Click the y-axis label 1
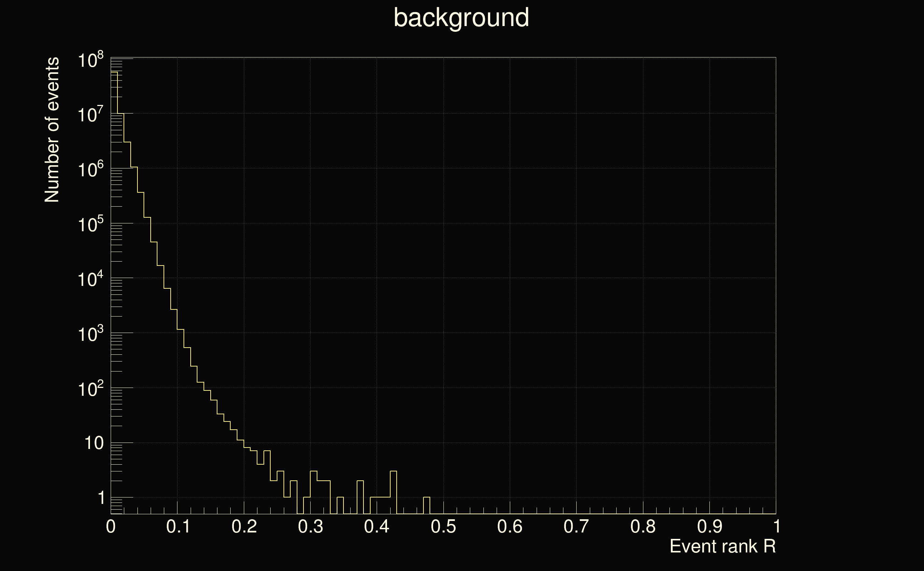The width and height of the screenshot is (924, 571). pyautogui.click(x=101, y=498)
